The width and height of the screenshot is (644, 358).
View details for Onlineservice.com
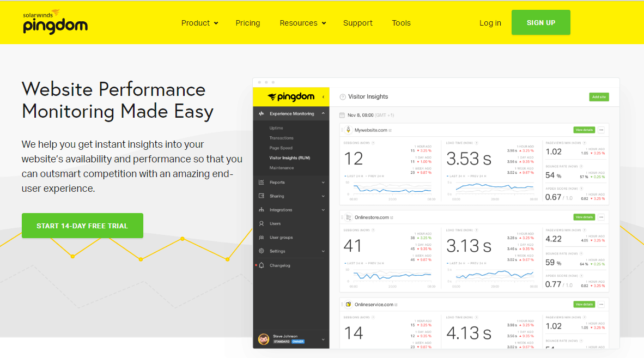point(584,304)
